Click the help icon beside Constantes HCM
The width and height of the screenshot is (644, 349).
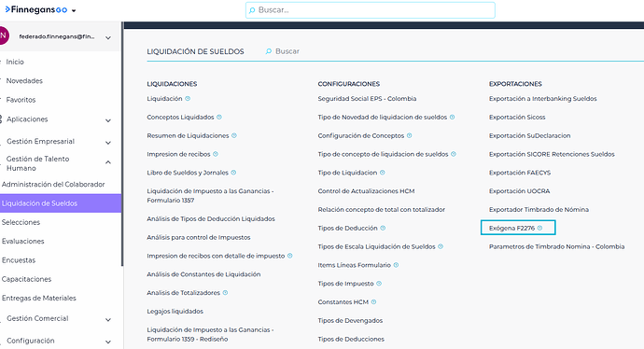(373, 301)
